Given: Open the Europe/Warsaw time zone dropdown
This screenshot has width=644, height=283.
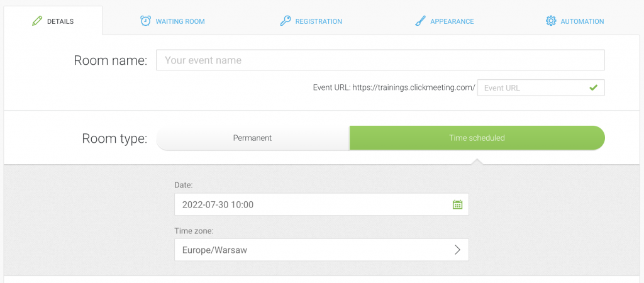Looking at the screenshot, I should 321,250.
